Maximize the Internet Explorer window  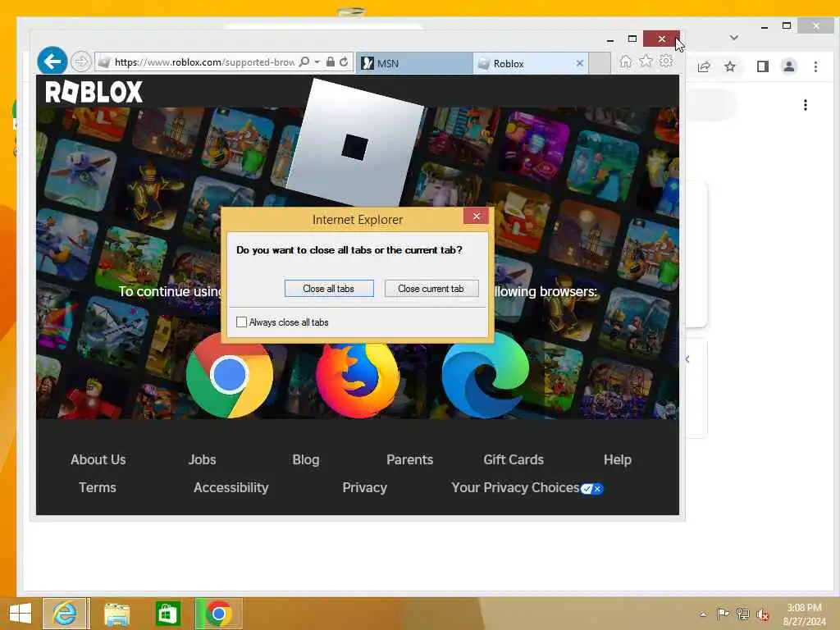coord(632,39)
